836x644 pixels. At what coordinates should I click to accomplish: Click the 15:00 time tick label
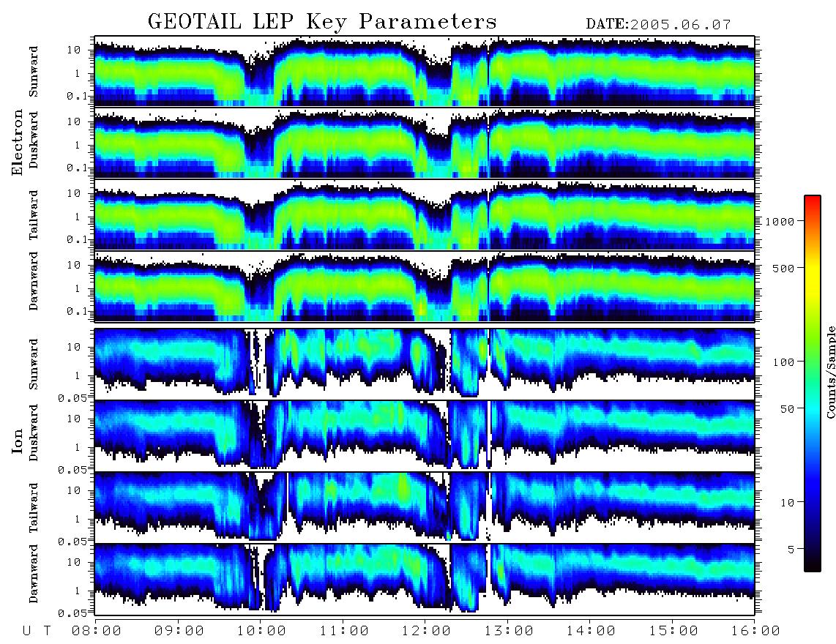[673, 631]
